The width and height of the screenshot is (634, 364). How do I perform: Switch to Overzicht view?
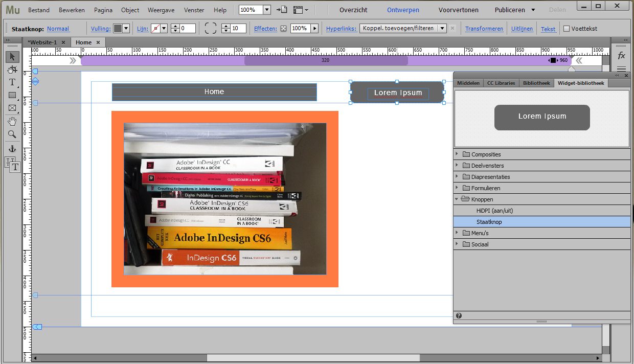pyautogui.click(x=353, y=10)
